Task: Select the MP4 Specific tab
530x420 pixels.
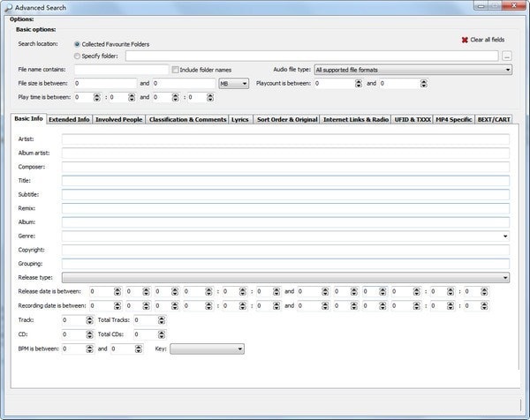Action: point(453,119)
